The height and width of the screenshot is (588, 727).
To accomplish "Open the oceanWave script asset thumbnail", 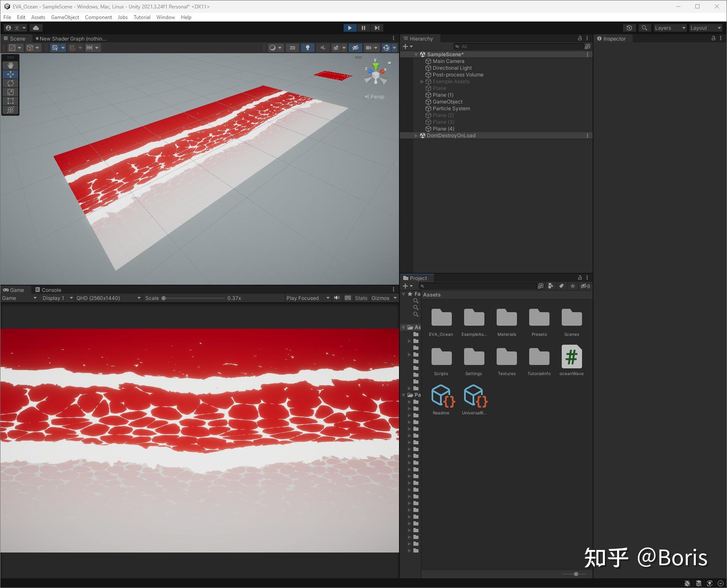I will [x=571, y=357].
